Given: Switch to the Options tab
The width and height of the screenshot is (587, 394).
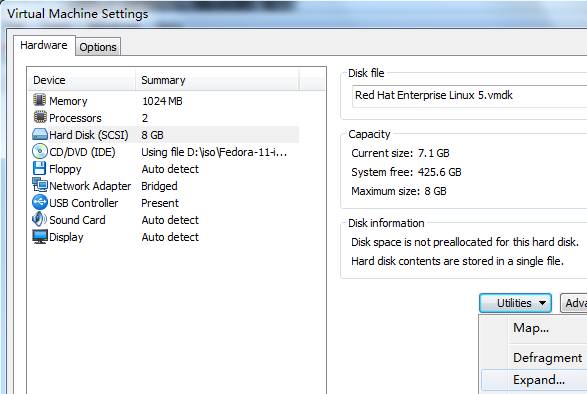Looking at the screenshot, I should click(x=98, y=47).
